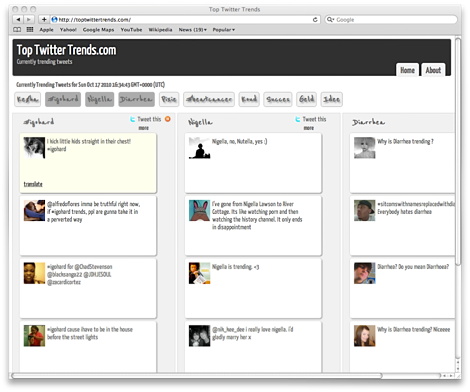Viewport: 470px width, 392px height.
Task: Reload the page with the refresh icon
Action: 315,20
